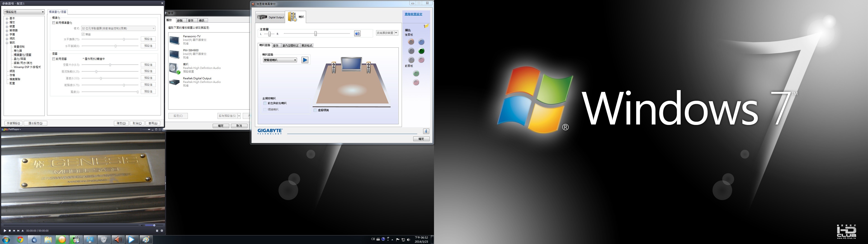Check 前左與前右喇叭 full-range option

pyautogui.click(x=265, y=103)
